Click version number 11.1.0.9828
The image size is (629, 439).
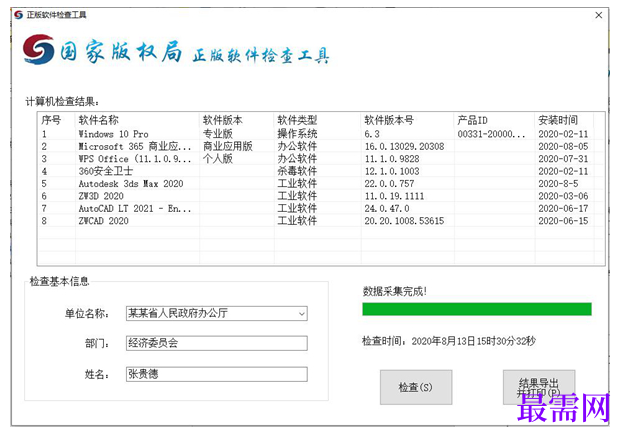coord(392,159)
